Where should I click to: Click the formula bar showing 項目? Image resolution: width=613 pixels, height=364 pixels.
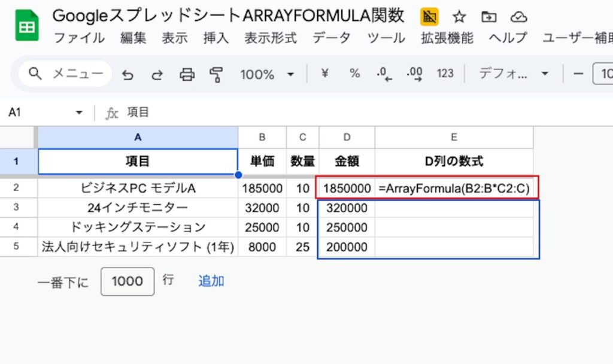368,113
